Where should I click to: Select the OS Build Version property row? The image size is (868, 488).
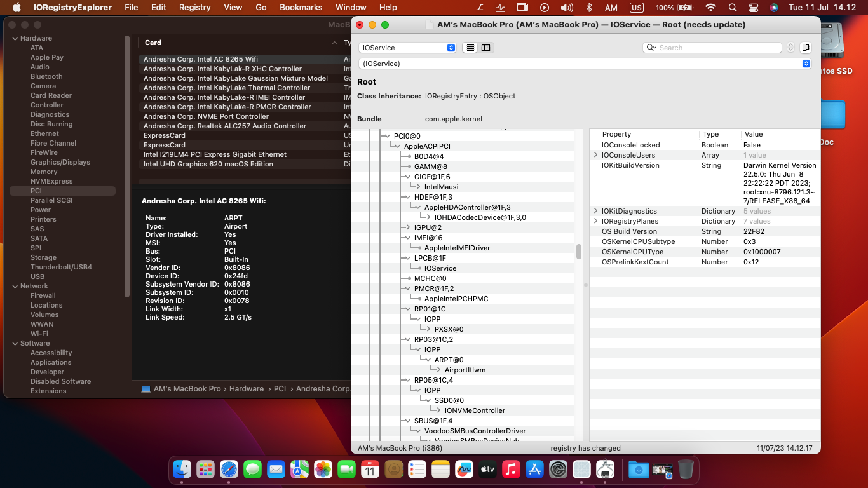tap(705, 231)
